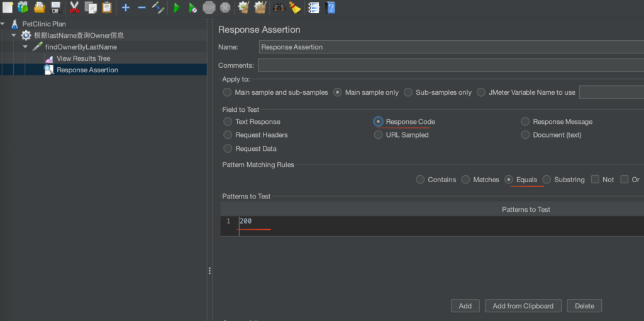Select 根据lastName查询Owner信息 thread group
Screen dimensions: 644x321
[x=79, y=35]
